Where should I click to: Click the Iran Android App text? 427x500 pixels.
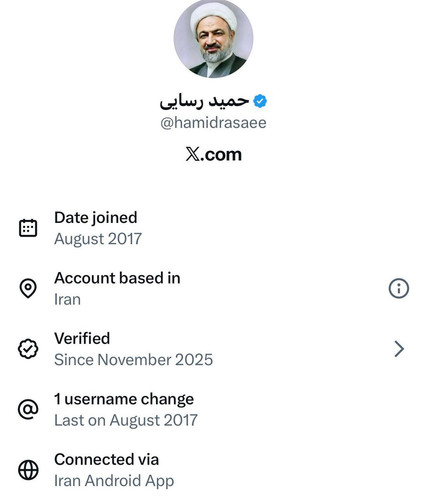tap(114, 481)
